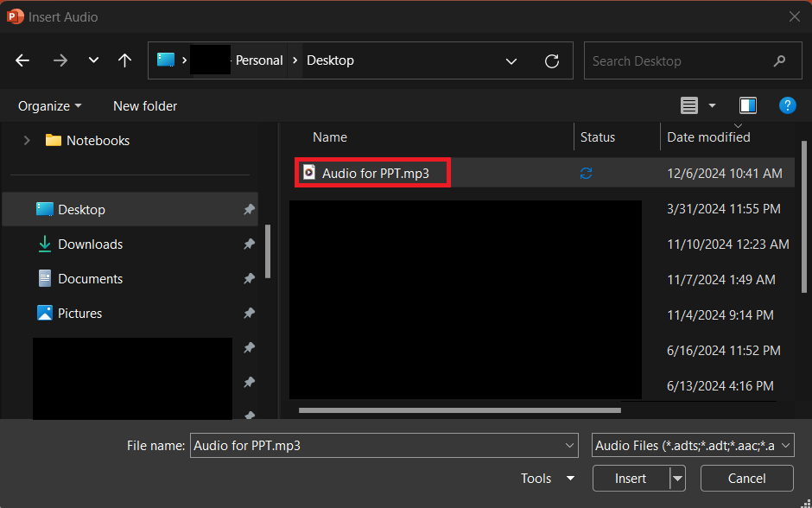Viewport: 812px width, 508px height.
Task: Go forward using the right arrow
Action: point(60,60)
